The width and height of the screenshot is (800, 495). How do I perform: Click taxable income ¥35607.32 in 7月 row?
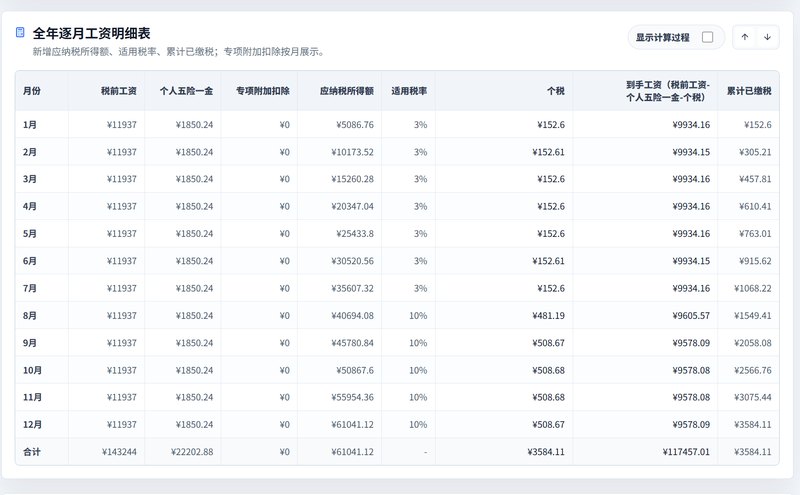tap(352, 288)
